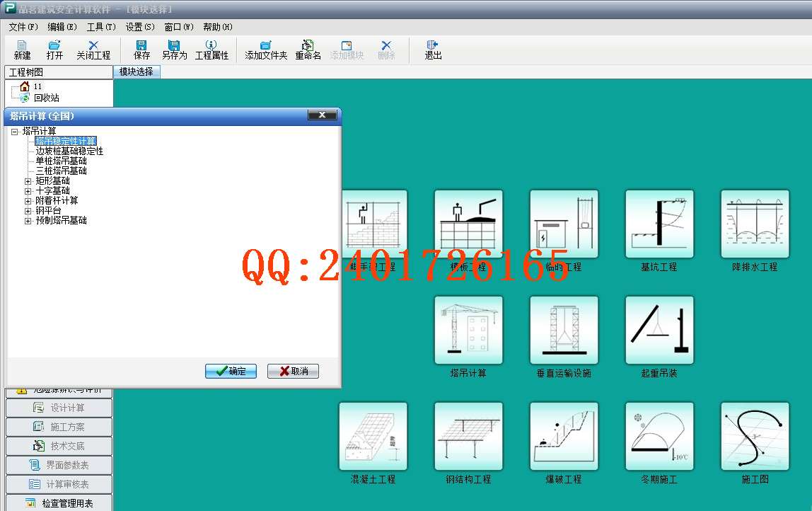Click the 设计计算 sidebar button
This screenshot has width=812, height=511.
pos(59,408)
